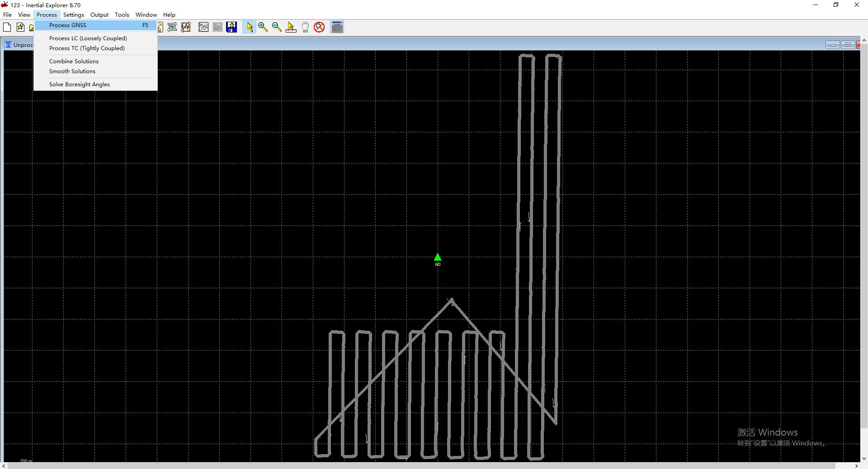868x469 pixels.
Task: Click the blue save disk with star icon
Action: (231, 27)
